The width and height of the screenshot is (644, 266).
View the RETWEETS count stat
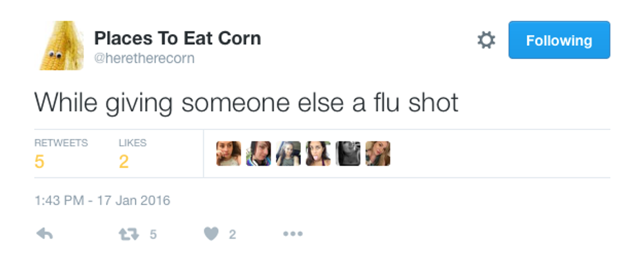(60, 153)
